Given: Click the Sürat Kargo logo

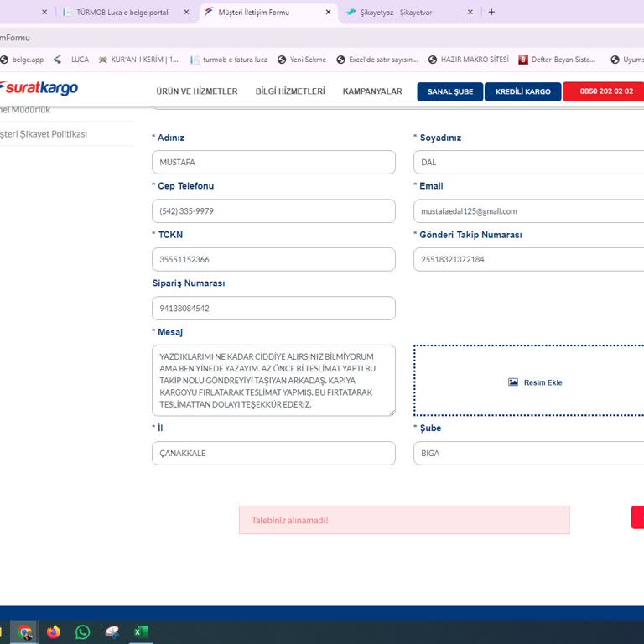Looking at the screenshot, I should click(x=39, y=89).
